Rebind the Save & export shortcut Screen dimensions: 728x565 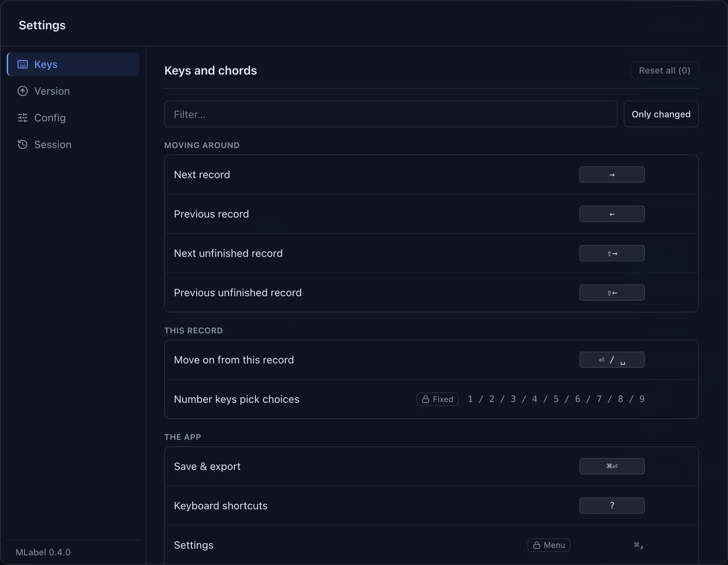612,466
